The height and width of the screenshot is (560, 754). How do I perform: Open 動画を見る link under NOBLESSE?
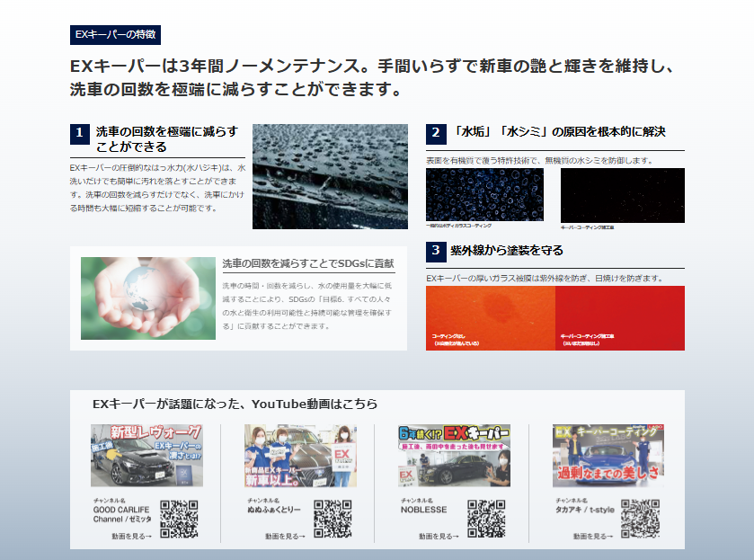pos(439,537)
